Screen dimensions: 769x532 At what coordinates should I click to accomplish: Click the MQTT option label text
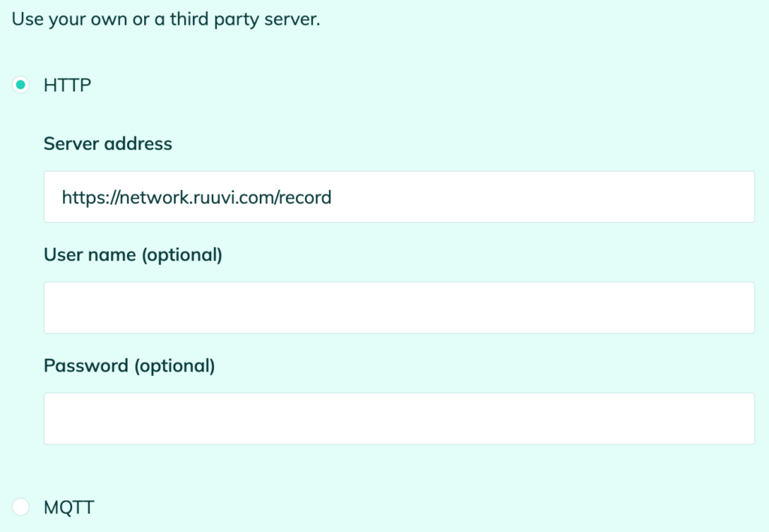pyautogui.click(x=68, y=507)
